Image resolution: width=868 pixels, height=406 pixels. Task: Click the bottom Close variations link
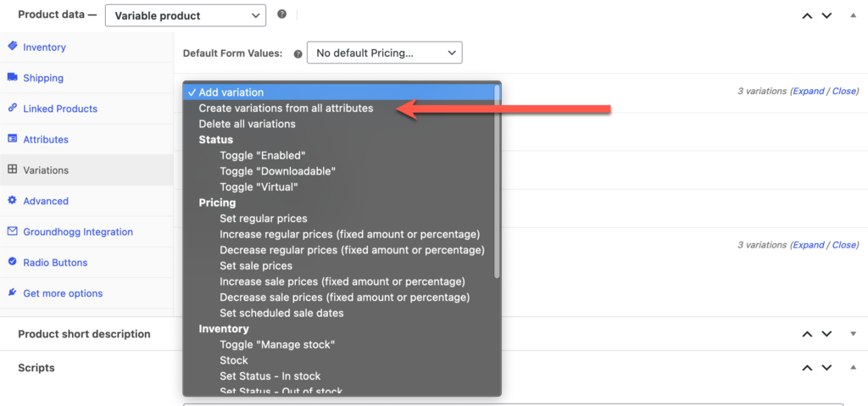tap(844, 245)
